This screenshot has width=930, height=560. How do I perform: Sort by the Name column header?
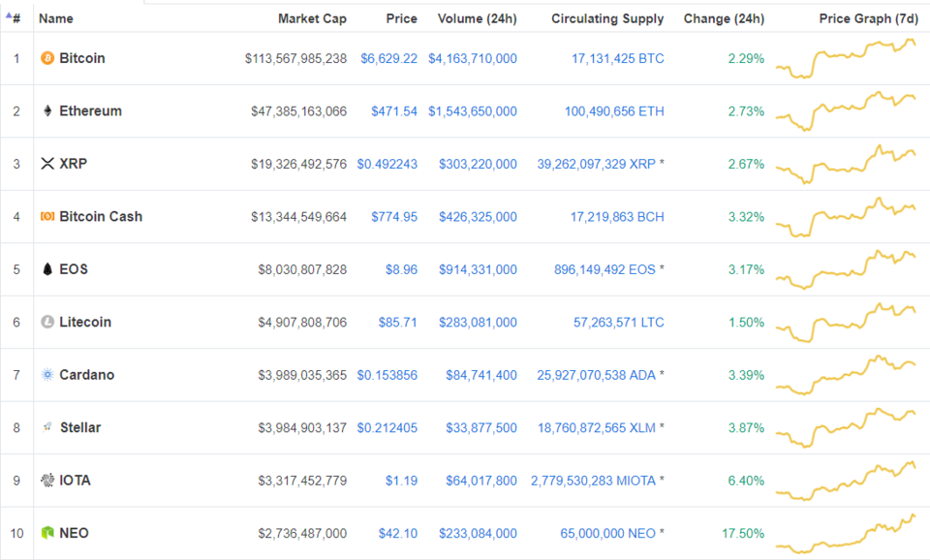coord(56,18)
